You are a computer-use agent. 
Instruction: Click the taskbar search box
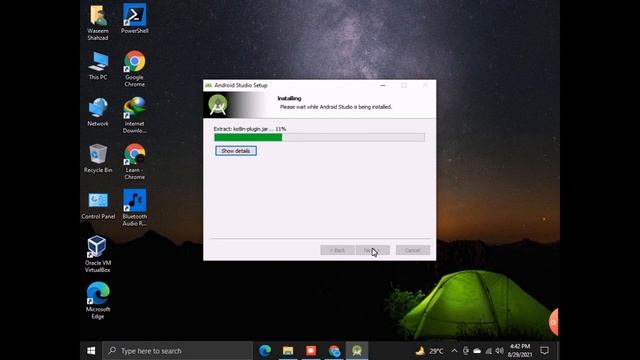(x=178, y=351)
